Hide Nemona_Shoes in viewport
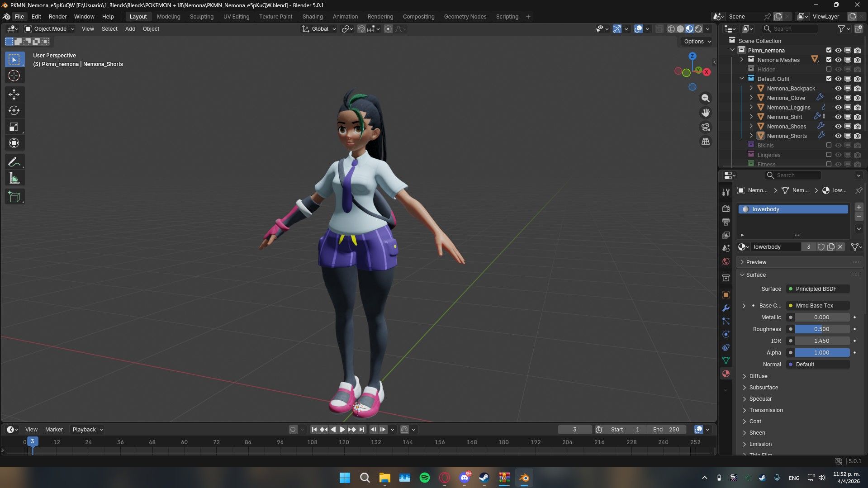This screenshot has height=488, width=868. click(x=838, y=127)
